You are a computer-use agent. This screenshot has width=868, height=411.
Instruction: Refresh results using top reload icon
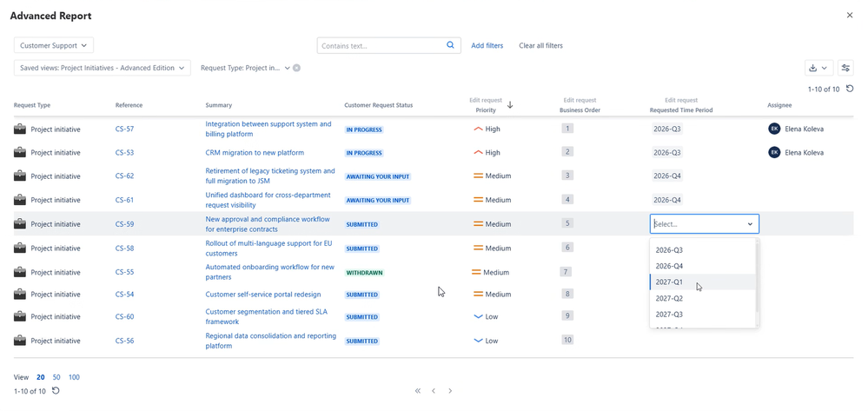tap(850, 89)
